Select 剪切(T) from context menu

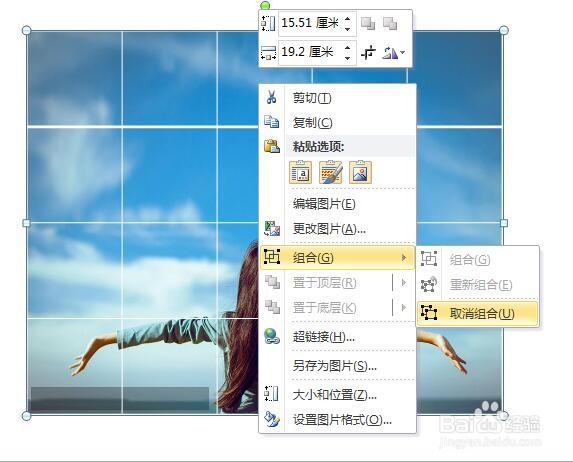point(338,98)
